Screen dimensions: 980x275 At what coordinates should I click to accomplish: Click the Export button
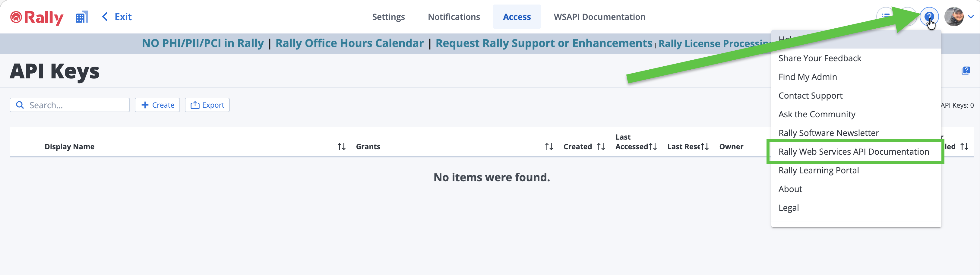click(x=207, y=105)
